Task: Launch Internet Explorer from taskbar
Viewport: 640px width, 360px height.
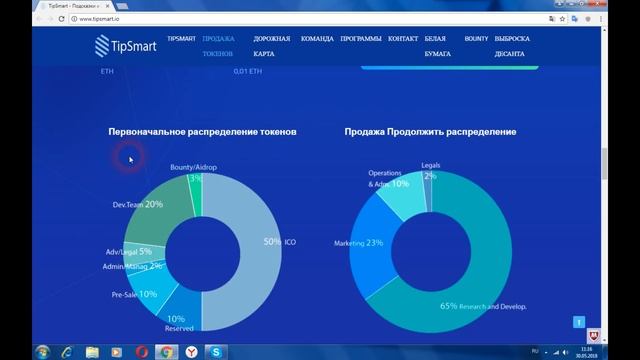Action: (67, 352)
